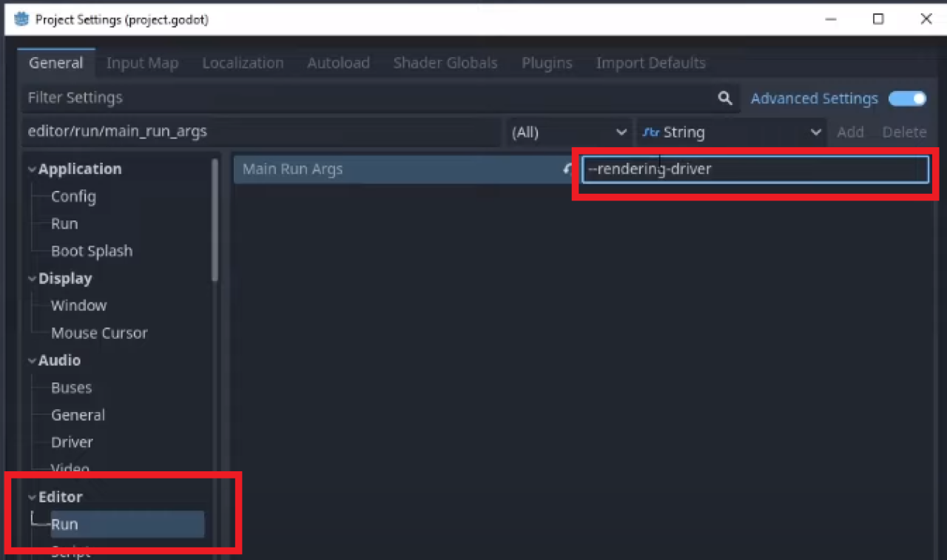Open the Window settings under Display
The width and height of the screenshot is (947, 560).
78,306
